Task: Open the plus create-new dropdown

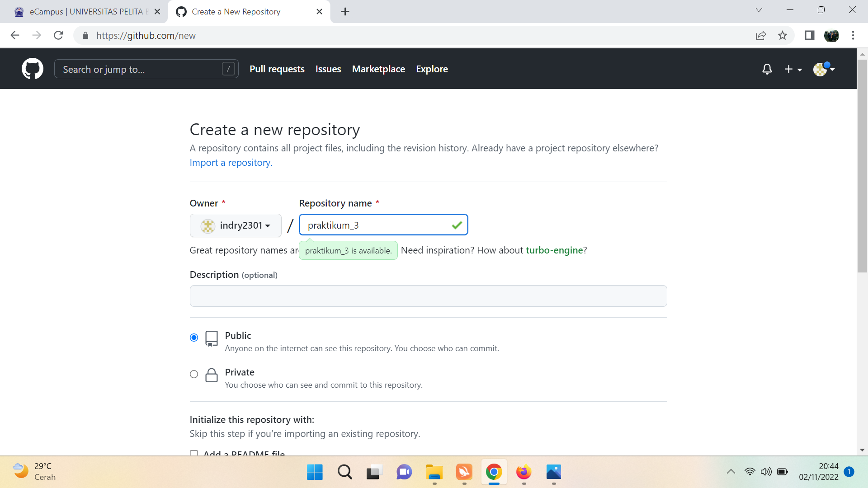Action: click(x=793, y=69)
